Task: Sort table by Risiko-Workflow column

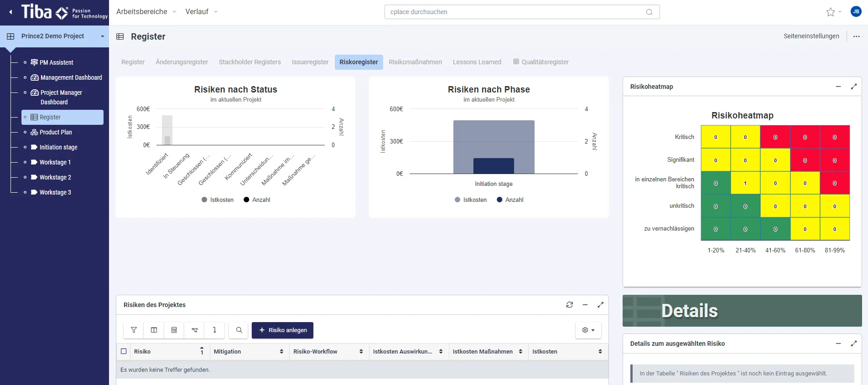Action: pos(361,351)
